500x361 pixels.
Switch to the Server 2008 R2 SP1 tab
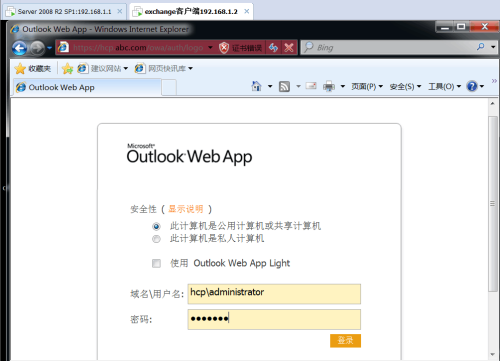coord(64,12)
